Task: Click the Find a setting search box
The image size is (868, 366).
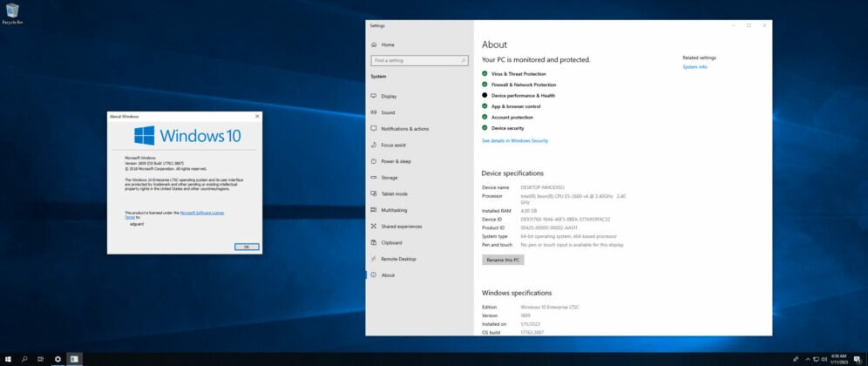Action: tap(419, 60)
